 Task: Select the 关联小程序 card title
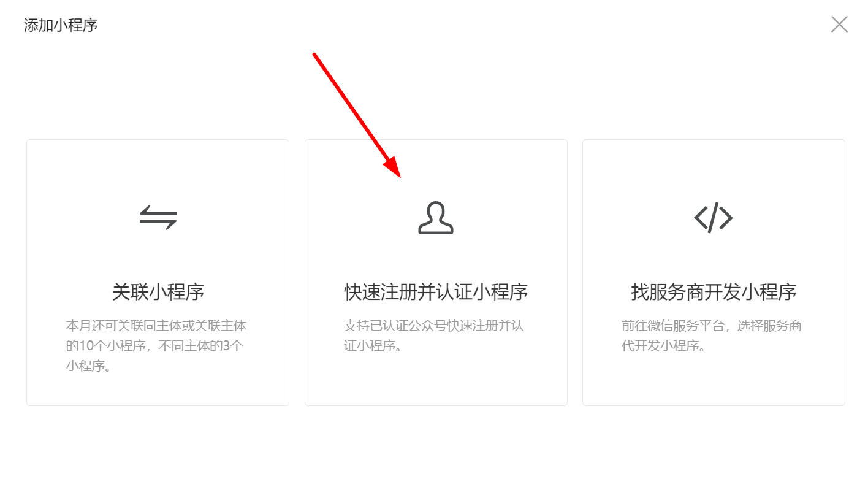coord(158,291)
